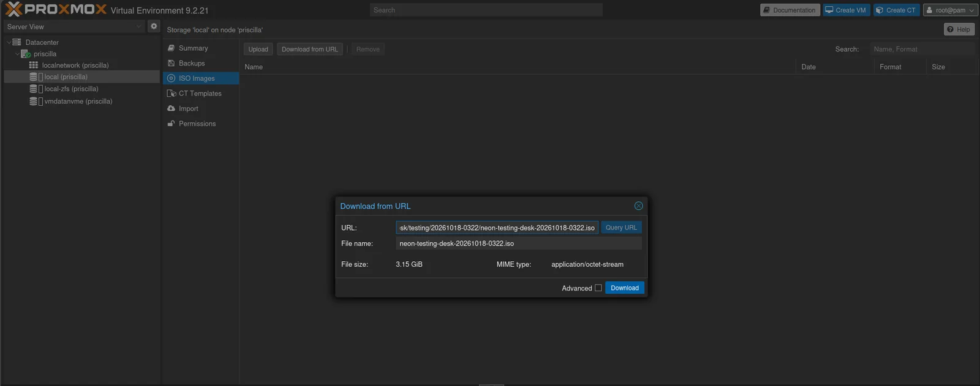Click the localnetwork grid icon
This screenshot has width=980, height=386.
pos(34,65)
